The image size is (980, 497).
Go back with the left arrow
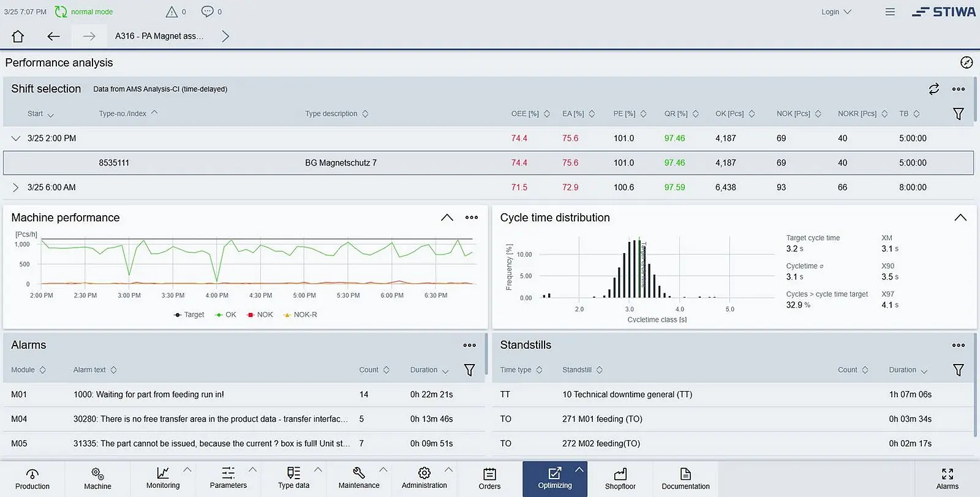coord(53,36)
